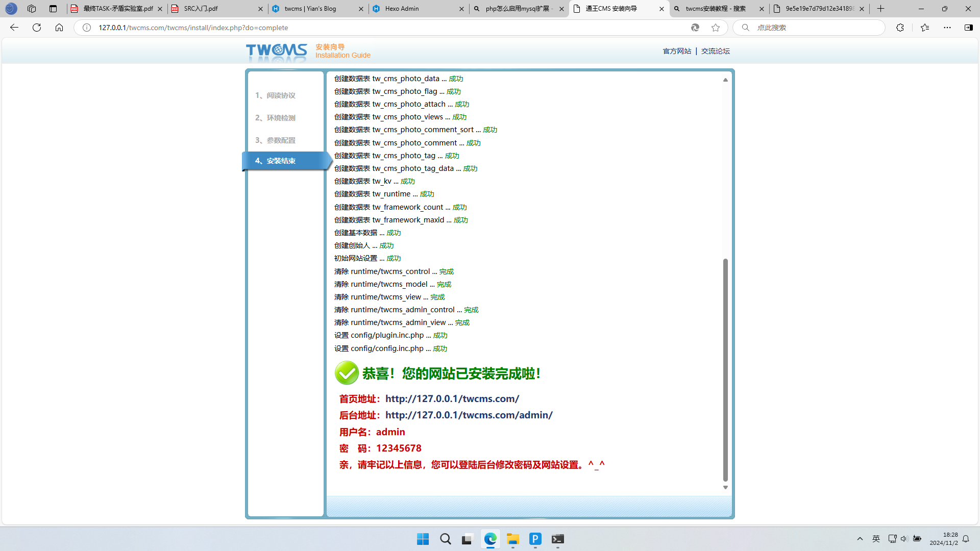Close the SRC入门.pdf tab
Viewport: 980px width, 551px height.
pyautogui.click(x=260, y=9)
